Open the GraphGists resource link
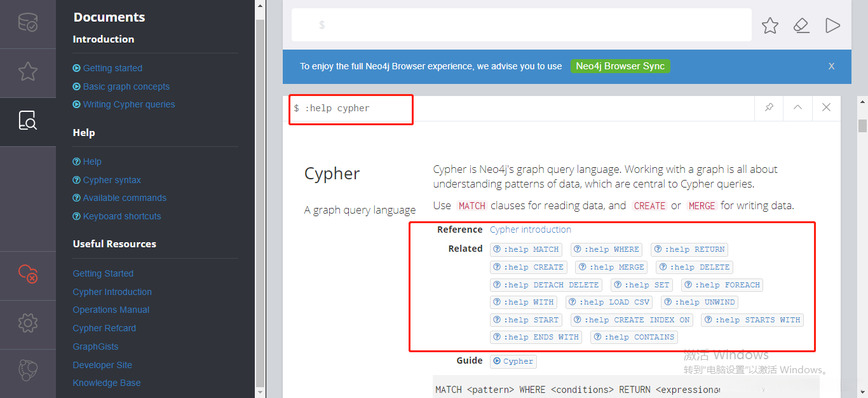The height and width of the screenshot is (398, 868). pos(95,347)
